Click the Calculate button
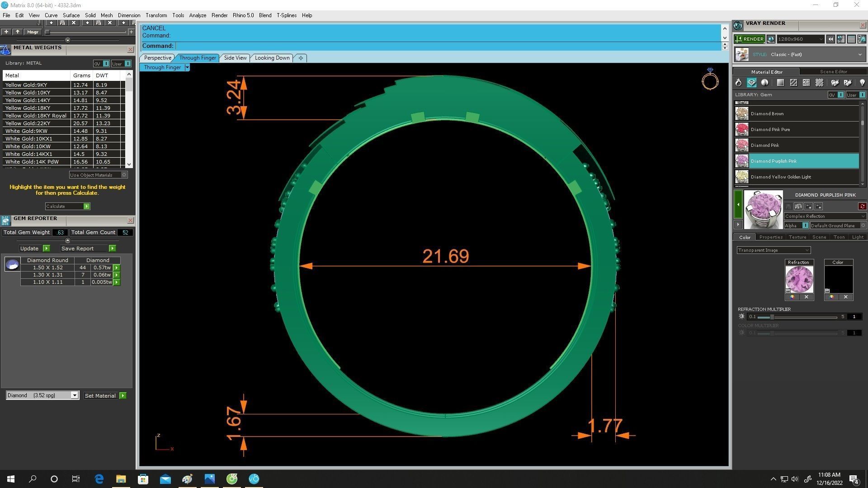Viewport: 868px width, 488px height. [67, 206]
